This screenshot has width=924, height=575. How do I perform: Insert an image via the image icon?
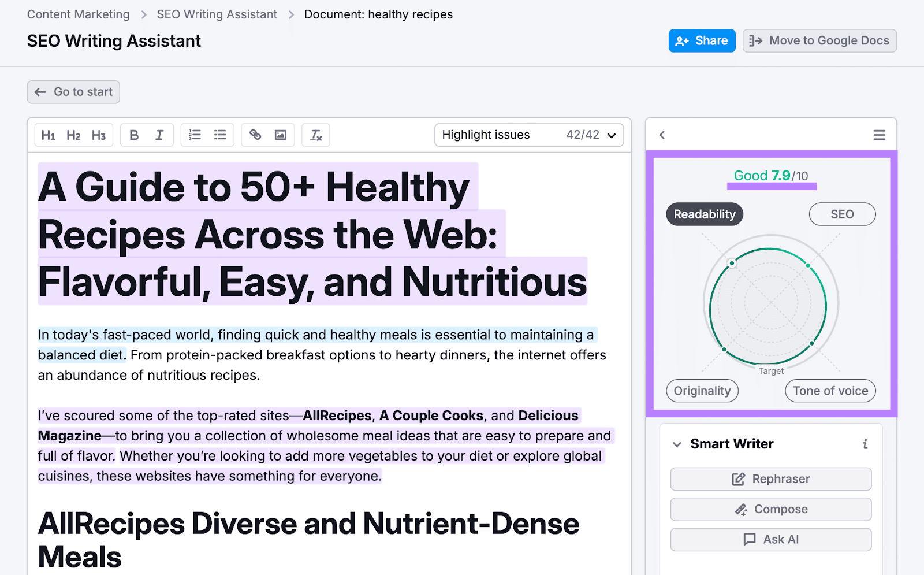click(x=281, y=135)
